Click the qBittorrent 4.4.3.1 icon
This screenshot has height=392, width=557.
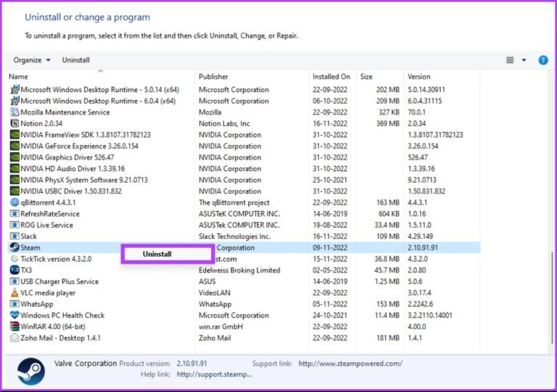point(15,202)
